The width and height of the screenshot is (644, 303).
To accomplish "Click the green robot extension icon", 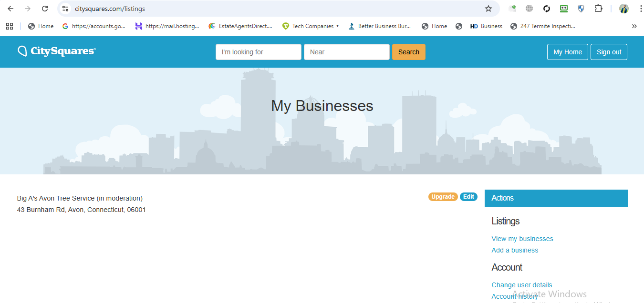I will pyautogui.click(x=564, y=9).
